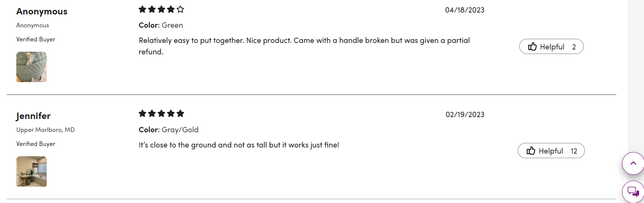This screenshot has width=644, height=203.
Task: Click the last star of Jennifer's rating
Action: [181, 113]
